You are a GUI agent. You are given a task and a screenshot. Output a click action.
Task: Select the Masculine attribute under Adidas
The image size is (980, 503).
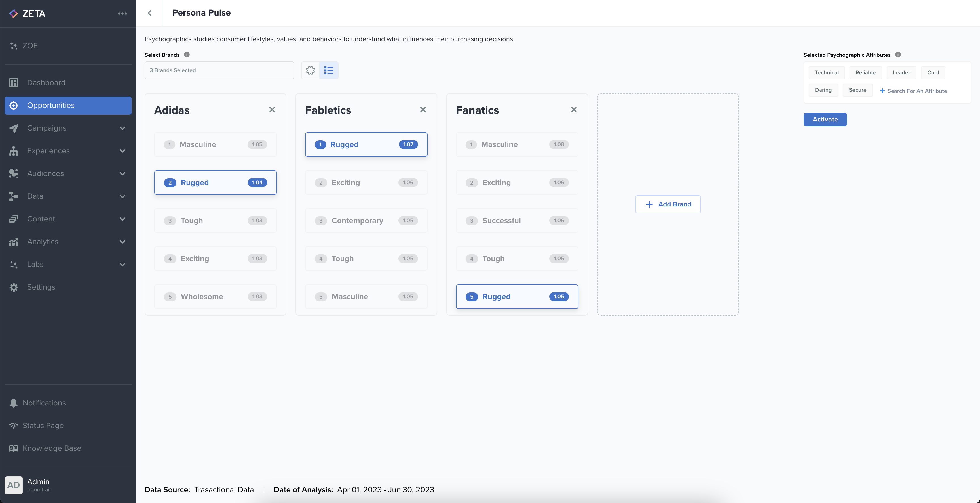(x=215, y=144)
